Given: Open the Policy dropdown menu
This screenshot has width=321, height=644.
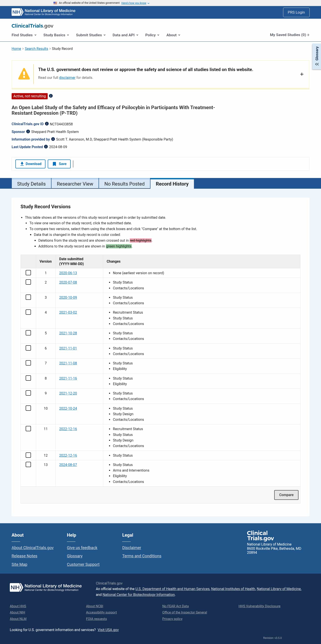Looking at the screenshot, I should (152, 35).
